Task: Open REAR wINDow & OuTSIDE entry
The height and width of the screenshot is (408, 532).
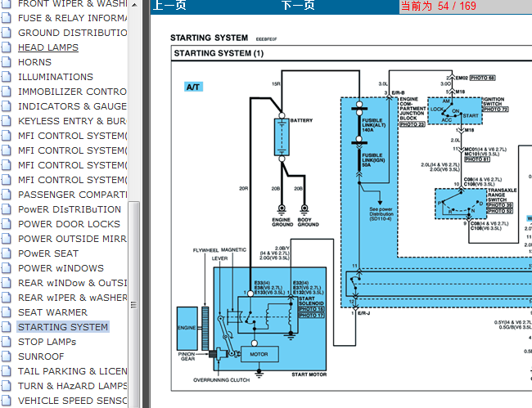Action: (73, 283)
